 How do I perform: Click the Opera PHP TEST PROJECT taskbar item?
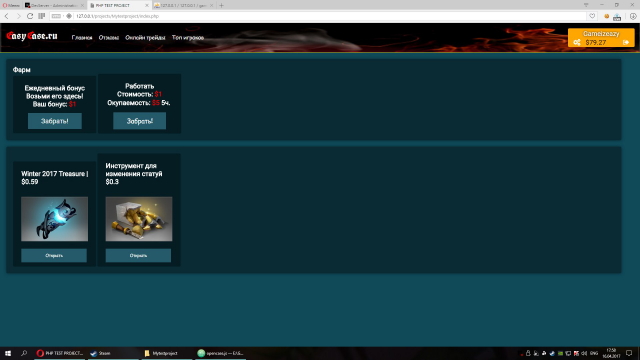tap(60, 353)
